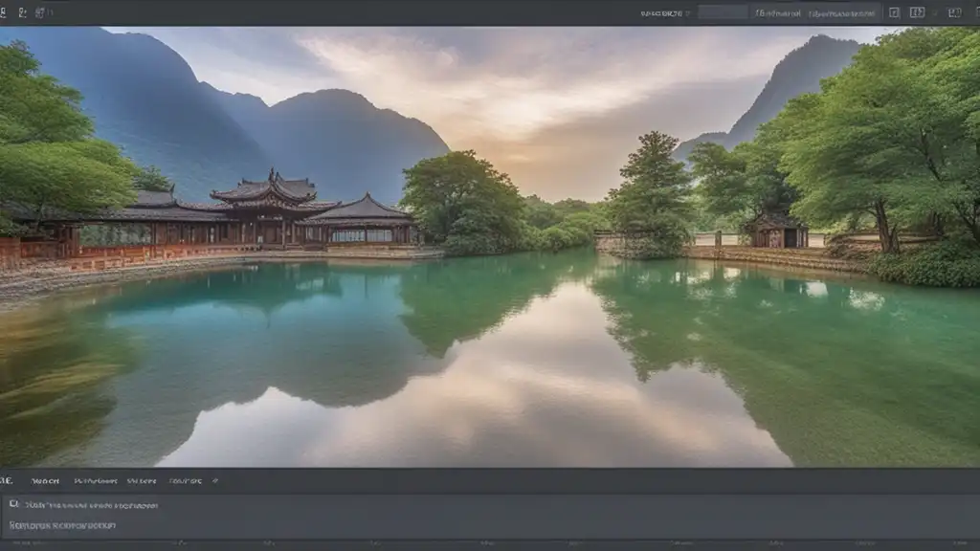This screenshot has width=980, height=551.
Task: Click the small icon after the bottom panel tabs
Action: click(x=215, y=481)
